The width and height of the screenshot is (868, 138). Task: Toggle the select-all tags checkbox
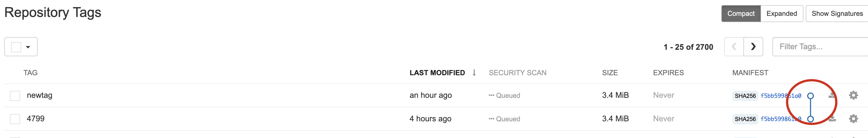click(x=16, y=47)
